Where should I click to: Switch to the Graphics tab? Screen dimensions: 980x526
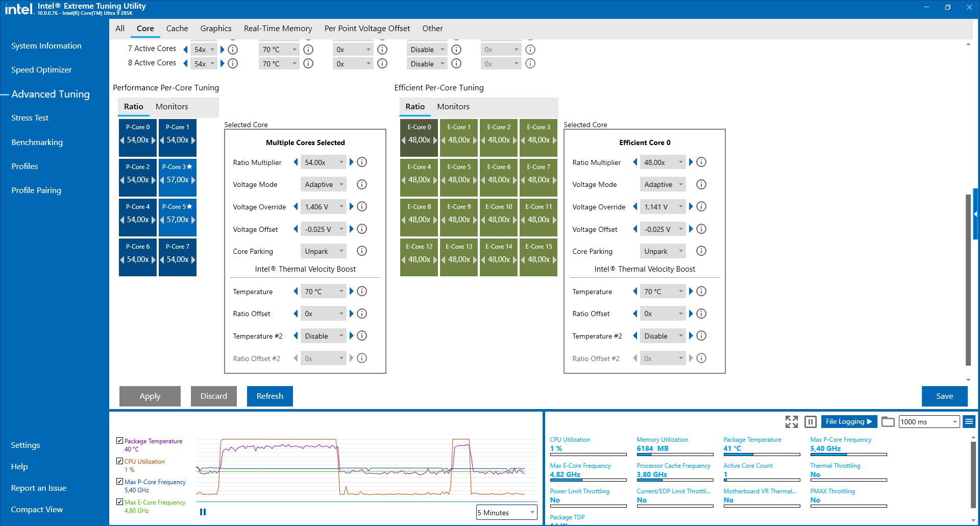tap(216, 29)
